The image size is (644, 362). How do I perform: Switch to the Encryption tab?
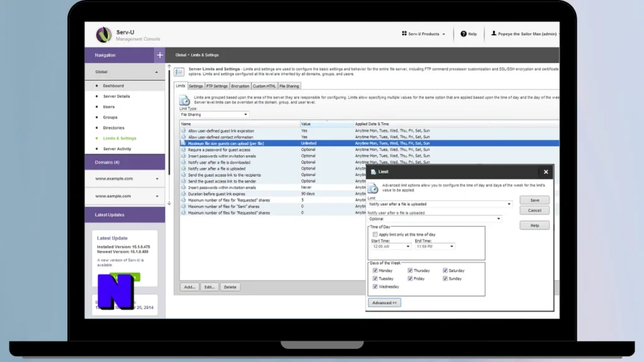240,86
